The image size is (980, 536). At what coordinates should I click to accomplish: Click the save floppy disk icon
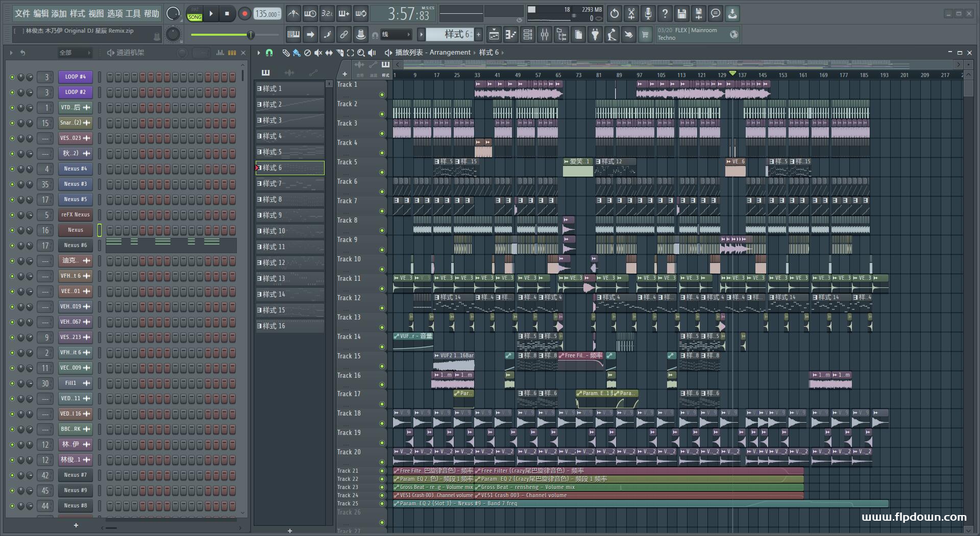tap(682, 14)
